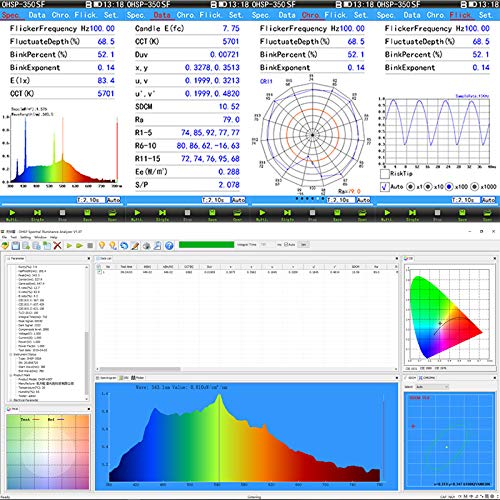Expand the Electrical Parameter tree node
The image size is (500, 500).
(x=11, y=400)
